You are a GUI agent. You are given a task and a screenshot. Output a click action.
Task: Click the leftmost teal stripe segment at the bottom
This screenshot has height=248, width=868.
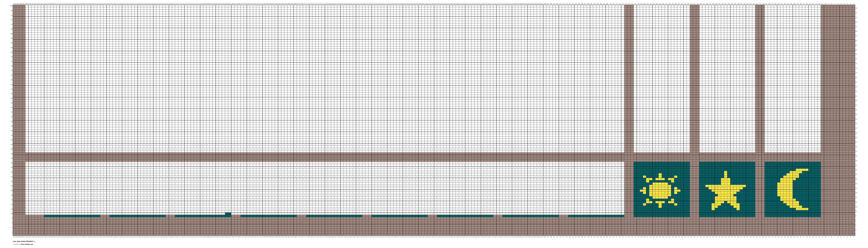pos(72,216)
